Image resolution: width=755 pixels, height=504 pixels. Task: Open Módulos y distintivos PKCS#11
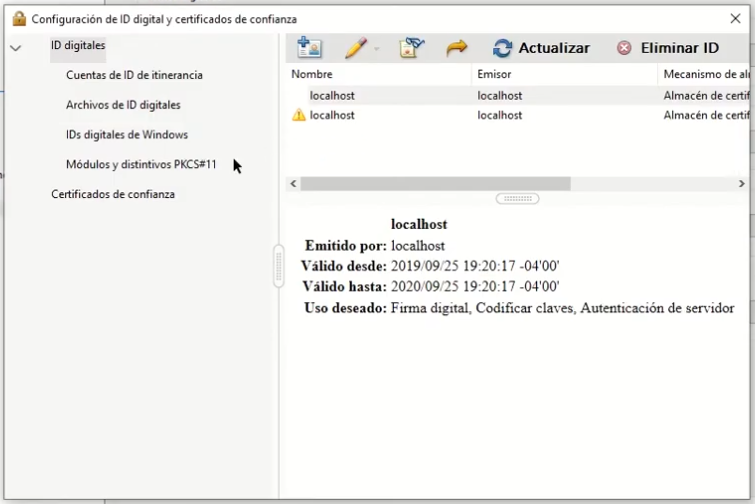click(x=141, y=165)
